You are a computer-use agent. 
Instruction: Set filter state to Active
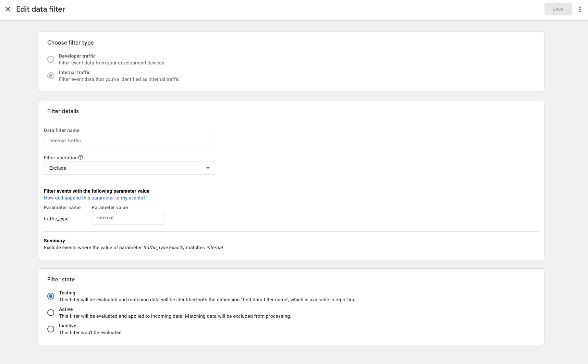click(x=51, y=312)
